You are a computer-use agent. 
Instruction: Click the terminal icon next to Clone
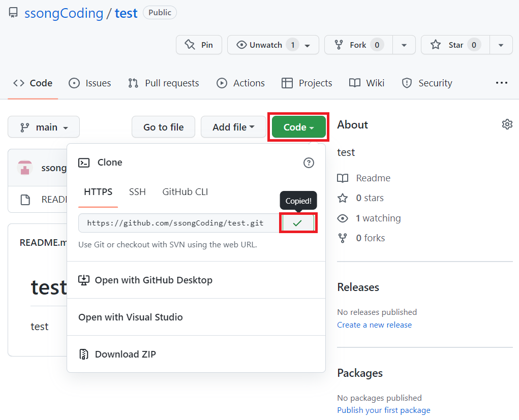(x=84, y=163)
